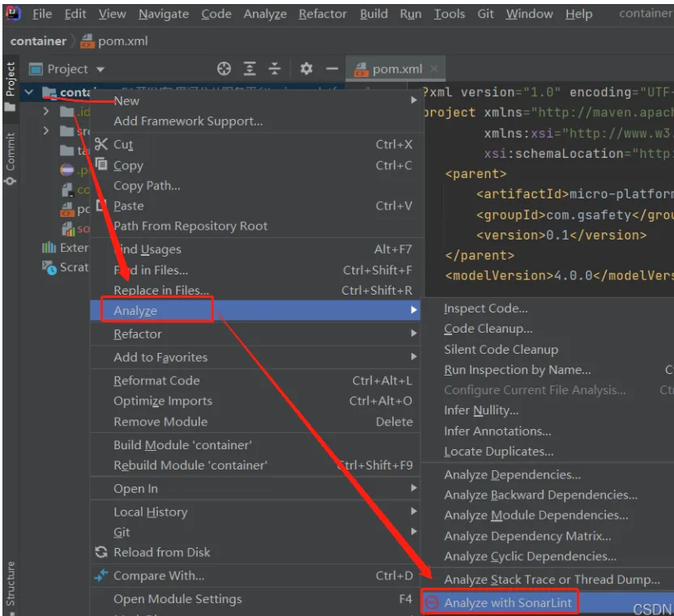The width and height of the screenshot is (674, 616).
Task: Choose Code Cleanup option
Action: tap(488, 329)
